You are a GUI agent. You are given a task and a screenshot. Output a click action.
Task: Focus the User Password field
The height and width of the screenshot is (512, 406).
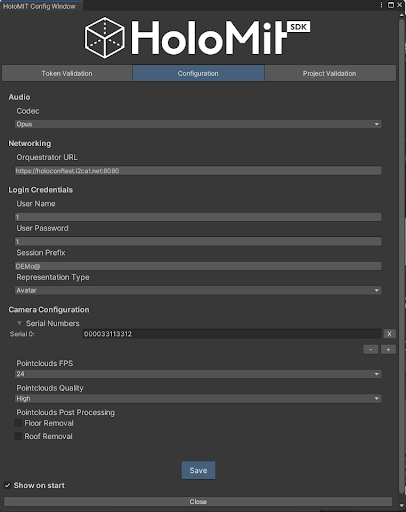click(198, 241)
